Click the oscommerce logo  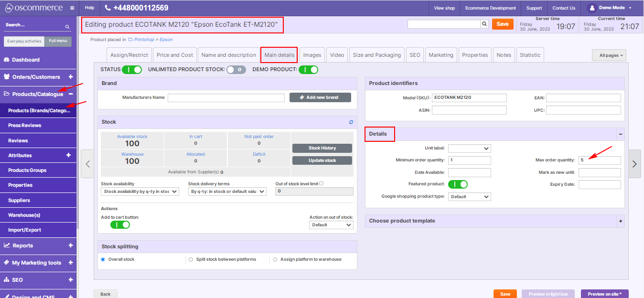33,8
